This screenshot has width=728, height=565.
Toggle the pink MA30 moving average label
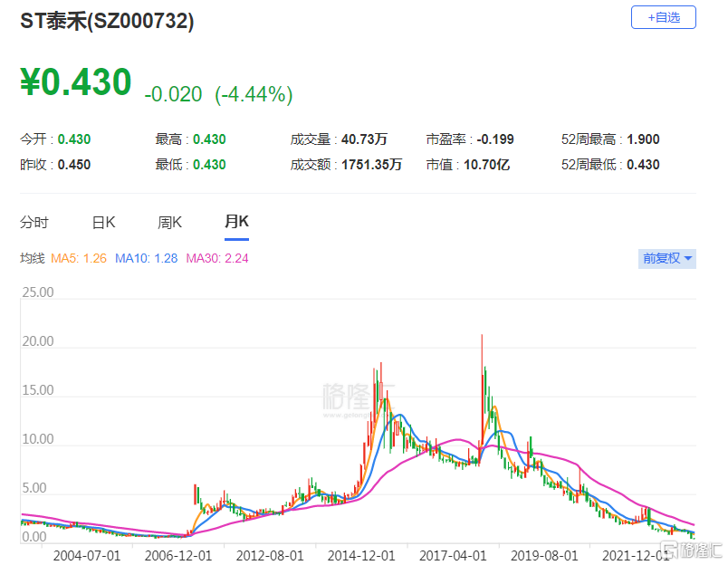[217, 258]
